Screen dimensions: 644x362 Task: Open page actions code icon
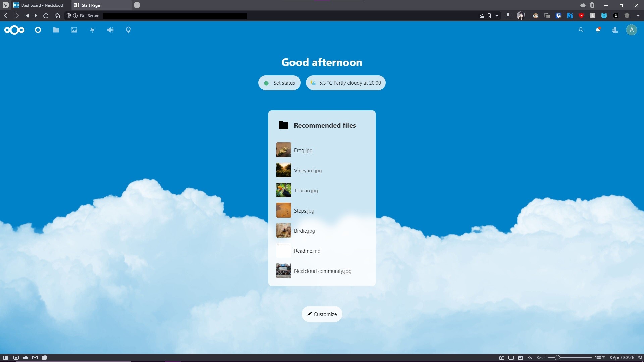pos(530,358)
